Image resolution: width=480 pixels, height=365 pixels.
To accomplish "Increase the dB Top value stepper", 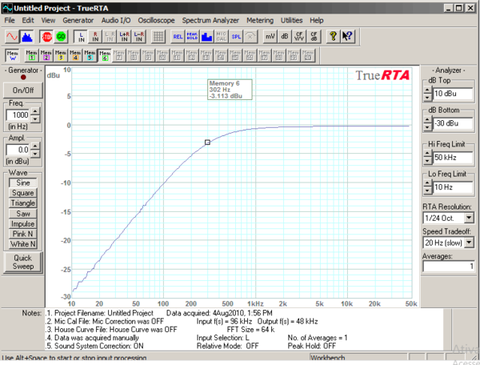I will [x=427, y=90].
